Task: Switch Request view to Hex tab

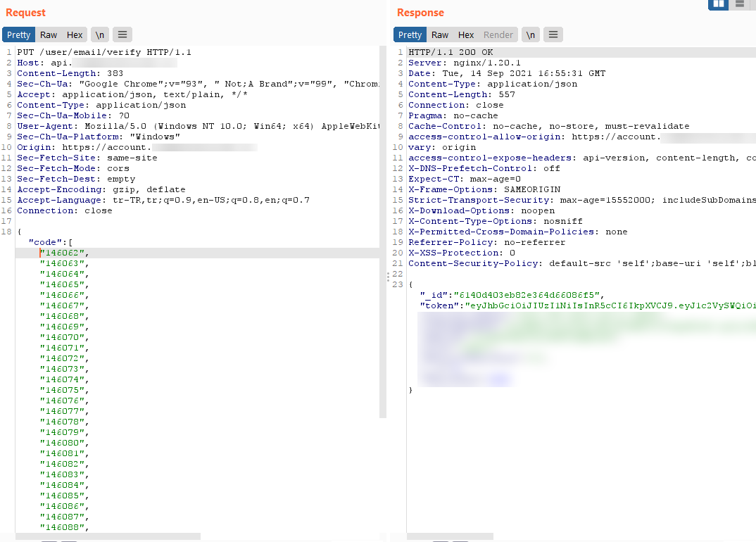Action: (x=75, y=34)
